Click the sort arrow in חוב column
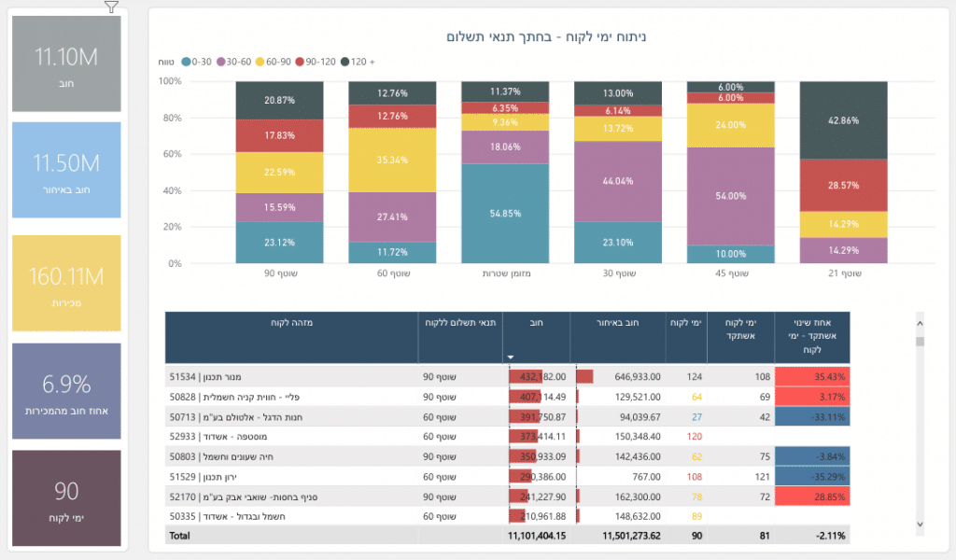 (510, 357)
